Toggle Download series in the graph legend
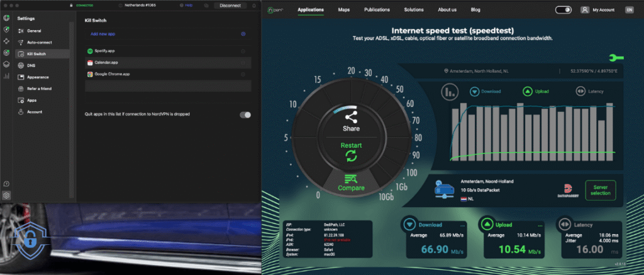Screen dimensions: 644x275 pos(485,92)
